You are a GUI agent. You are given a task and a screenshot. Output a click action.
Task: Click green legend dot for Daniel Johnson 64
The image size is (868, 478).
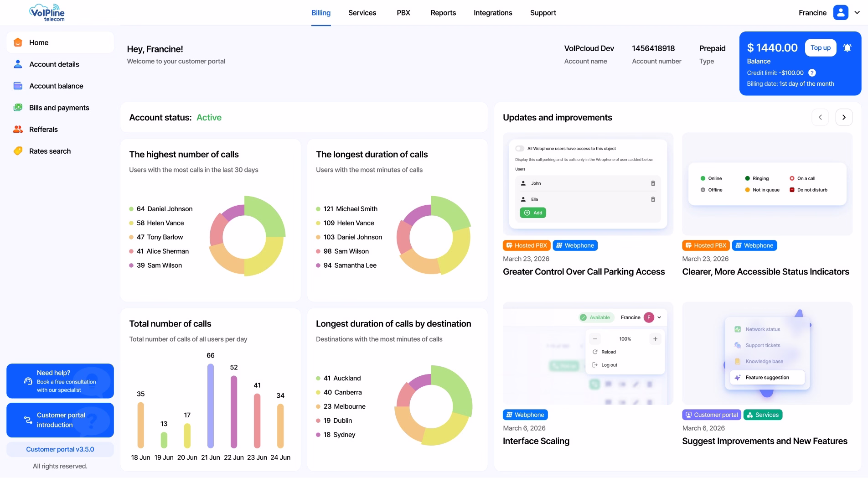tap(131, 209)
